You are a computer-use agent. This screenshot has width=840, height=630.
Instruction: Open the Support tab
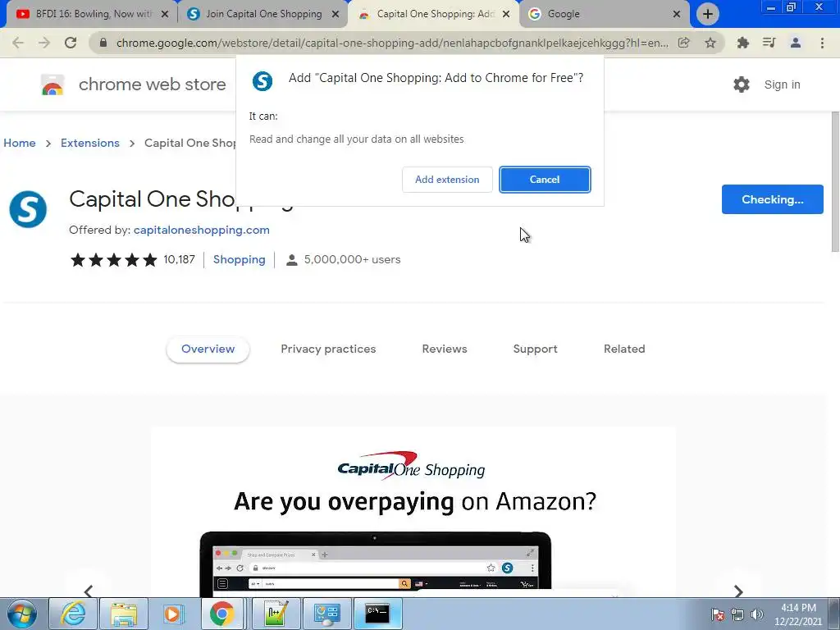click(535, 349)
